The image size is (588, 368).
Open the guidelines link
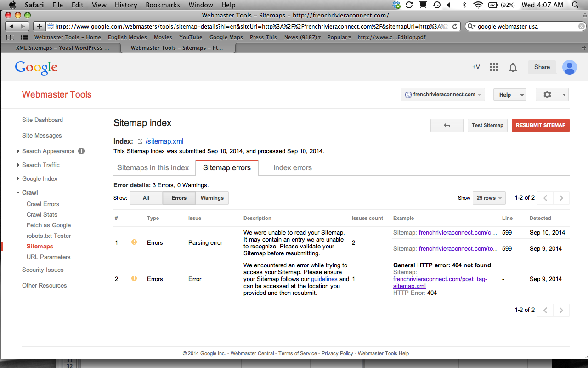(x=324, y=279)
